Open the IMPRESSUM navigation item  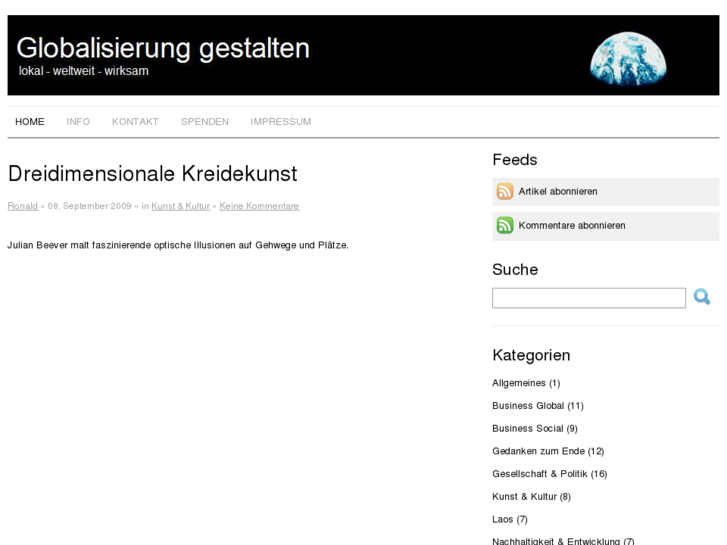point(281,122)
